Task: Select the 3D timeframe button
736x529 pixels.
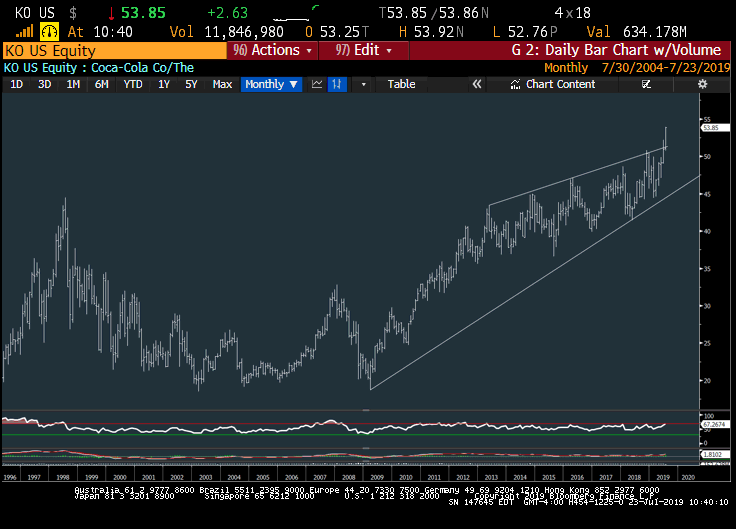Action: [x=45, y=84]
